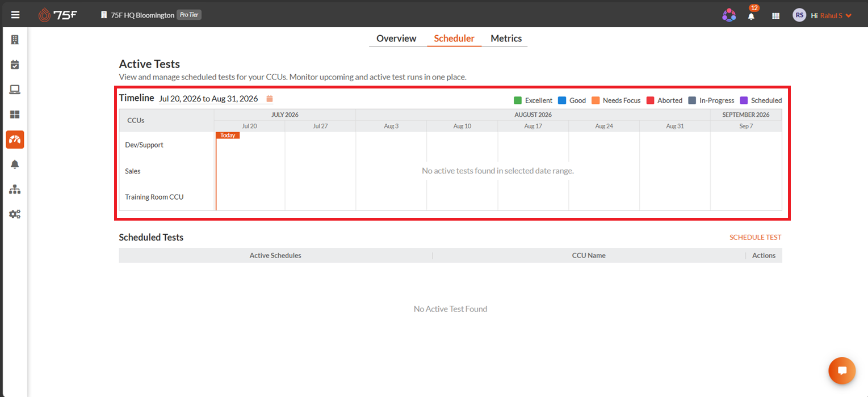The height and width of the screenshot is (397, 868).
Task: Open the chat support bubble
Action: pos(842,371)
